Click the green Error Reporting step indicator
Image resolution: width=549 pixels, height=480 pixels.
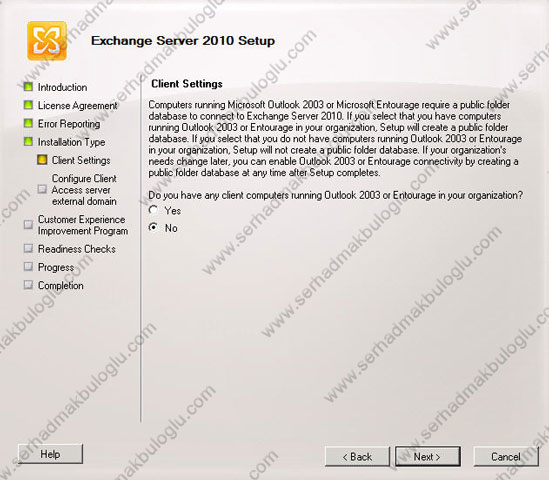click(x=28, y=123)
